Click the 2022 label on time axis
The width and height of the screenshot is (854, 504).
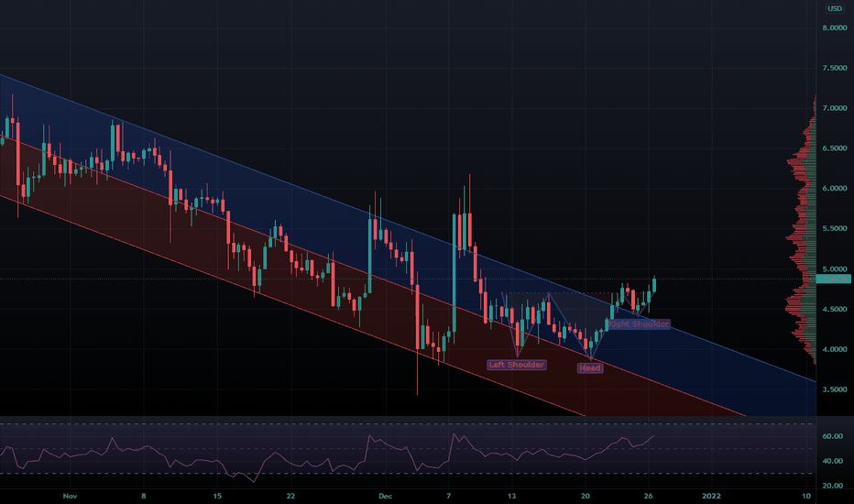[x=711, y=496]
